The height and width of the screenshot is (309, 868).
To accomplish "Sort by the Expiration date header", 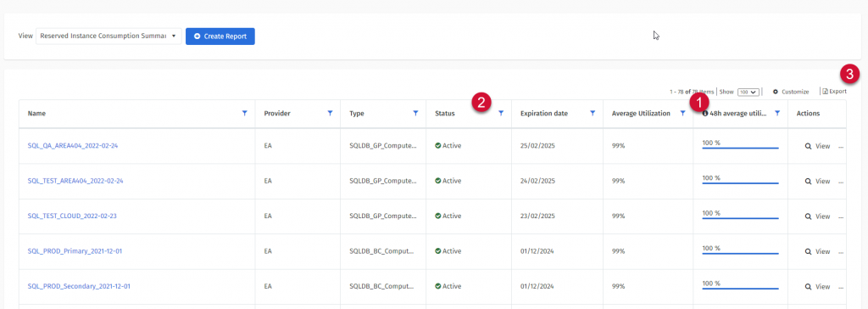I will 544,113.
